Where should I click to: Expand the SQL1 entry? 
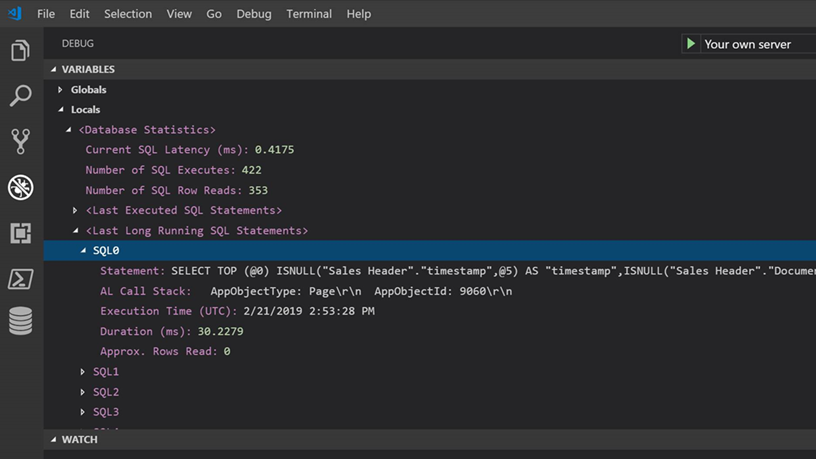click(x=83, y=372)
